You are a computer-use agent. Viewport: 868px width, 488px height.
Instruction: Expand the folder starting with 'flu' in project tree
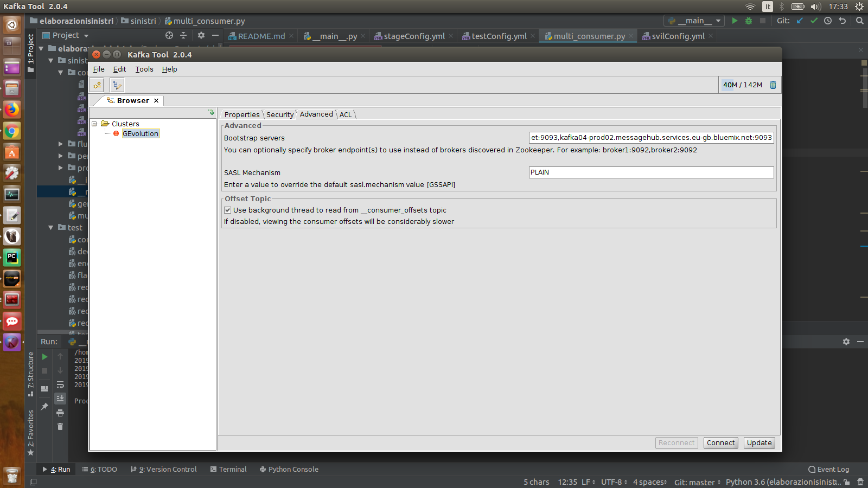61,144
